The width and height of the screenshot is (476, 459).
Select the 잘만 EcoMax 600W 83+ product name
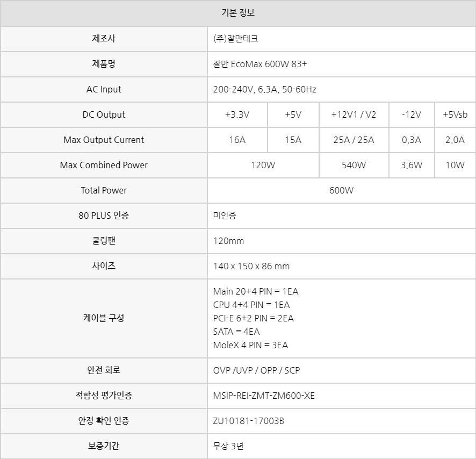(260, 64)
